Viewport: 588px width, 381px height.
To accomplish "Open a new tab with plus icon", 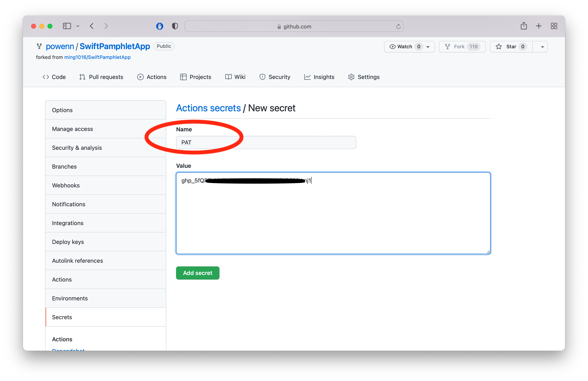I will click(539, 26).
